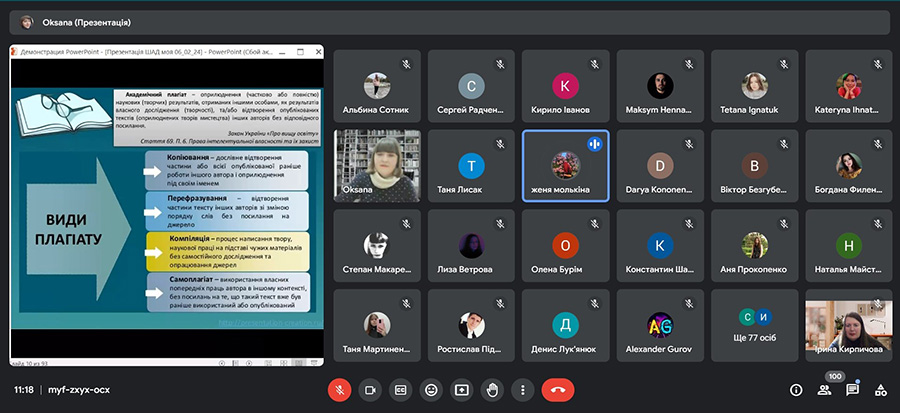The image size is (900, 413).
Task: Click Наталья Майст's H avatar
Action: [x=849, y=246]
